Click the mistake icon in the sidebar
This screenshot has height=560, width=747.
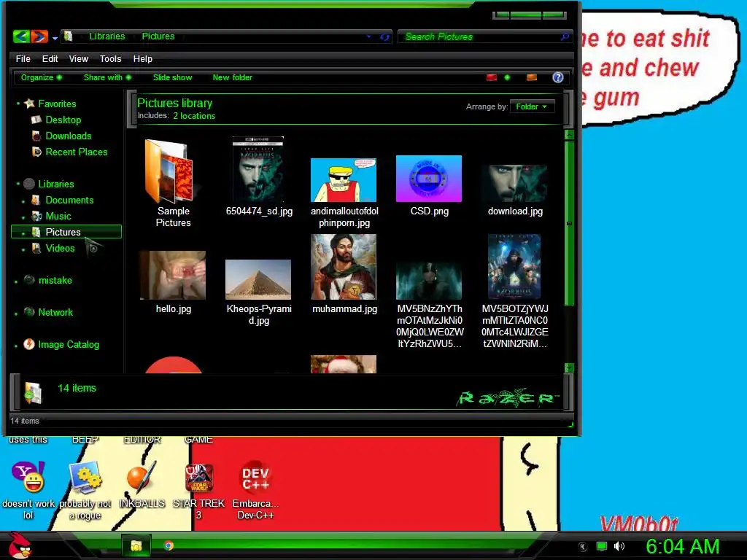[x=29, y=280]
